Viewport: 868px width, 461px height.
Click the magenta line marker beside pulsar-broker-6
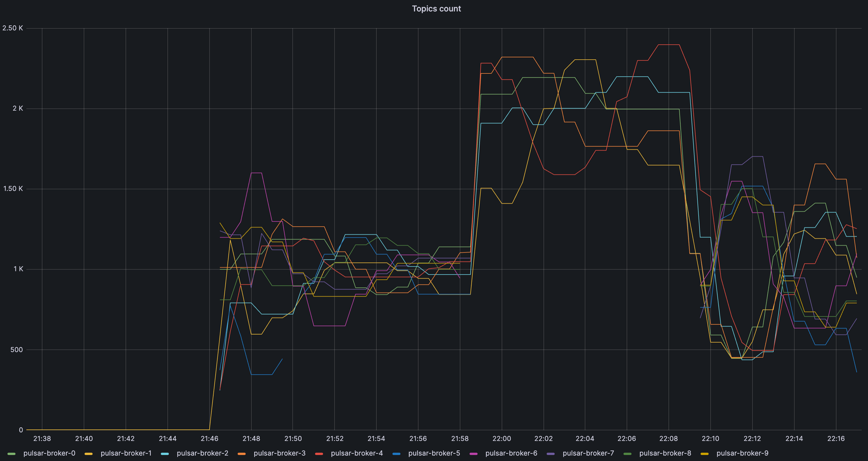click(x=474, y=453)
